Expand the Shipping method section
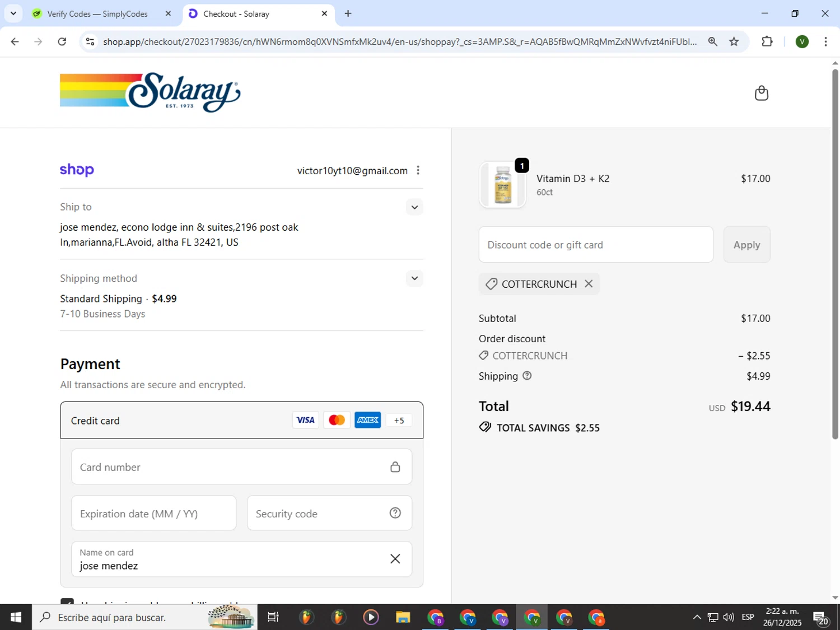 click(x=414, y=278)
